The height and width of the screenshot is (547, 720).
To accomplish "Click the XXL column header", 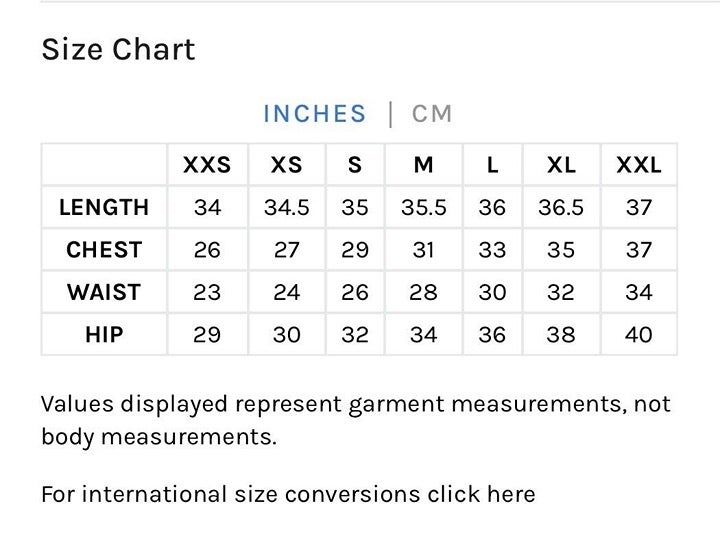I will [639, 165].
